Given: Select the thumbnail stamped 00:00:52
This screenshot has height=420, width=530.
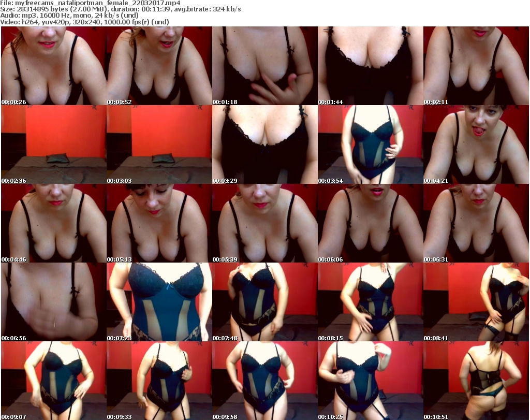Looking at the screenshot, I should pyautogui.click(x=159, y=66).
